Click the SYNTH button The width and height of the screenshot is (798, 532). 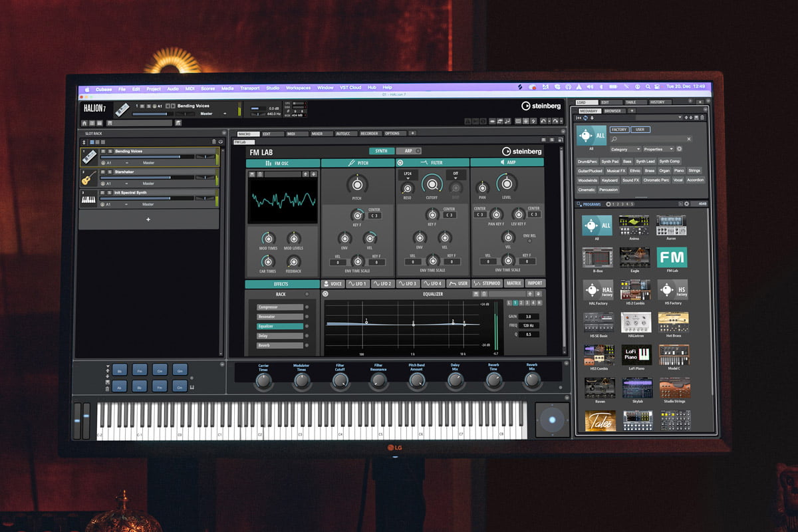pyautogui.click(x=382, y=151)
